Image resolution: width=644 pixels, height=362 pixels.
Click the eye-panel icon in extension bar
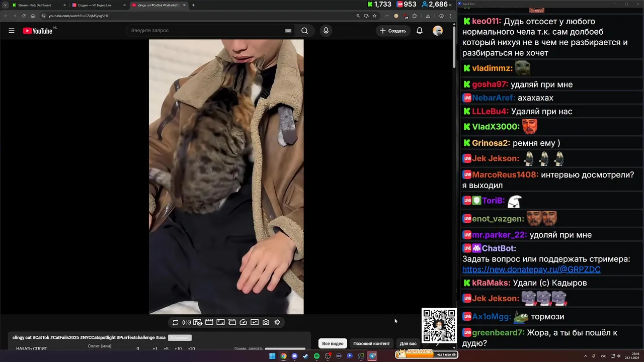(x=198, y=322)
